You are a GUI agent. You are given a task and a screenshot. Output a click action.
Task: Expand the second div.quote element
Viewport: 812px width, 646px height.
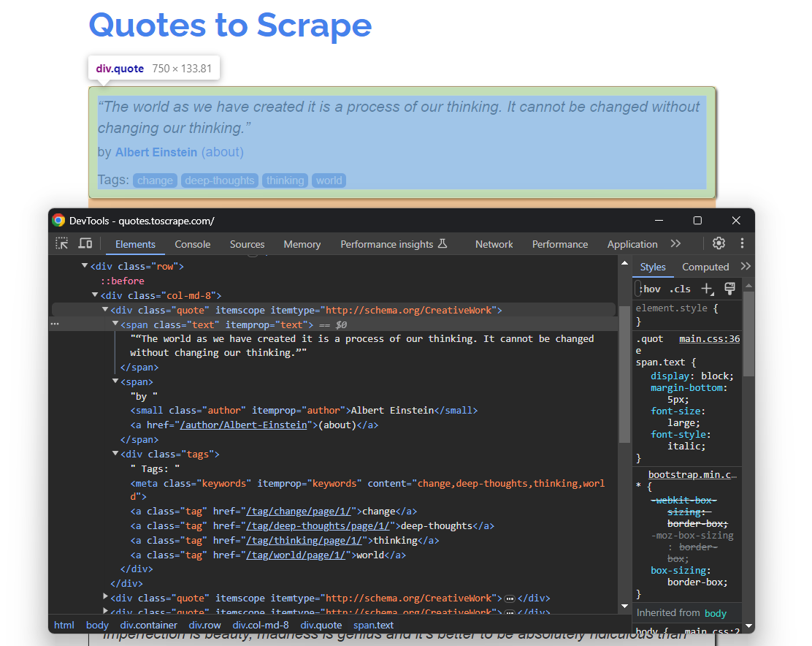[105, 597]
